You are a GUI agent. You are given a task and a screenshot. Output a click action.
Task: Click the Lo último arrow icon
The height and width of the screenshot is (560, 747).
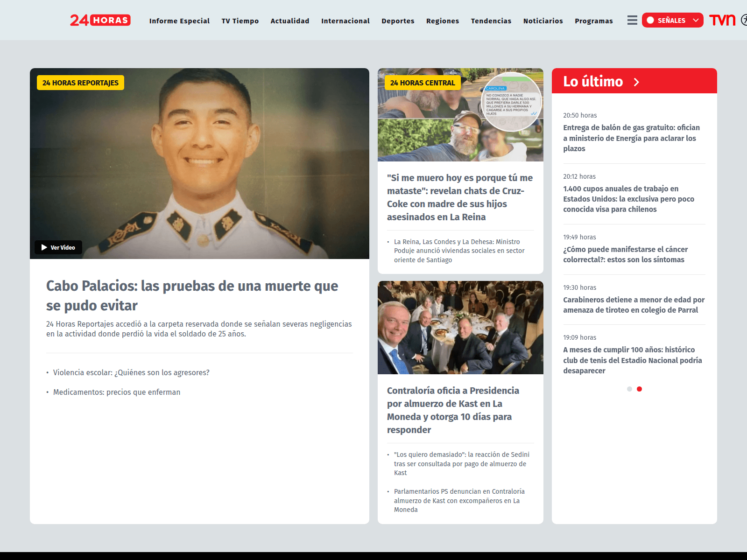(x=636, y=82)
